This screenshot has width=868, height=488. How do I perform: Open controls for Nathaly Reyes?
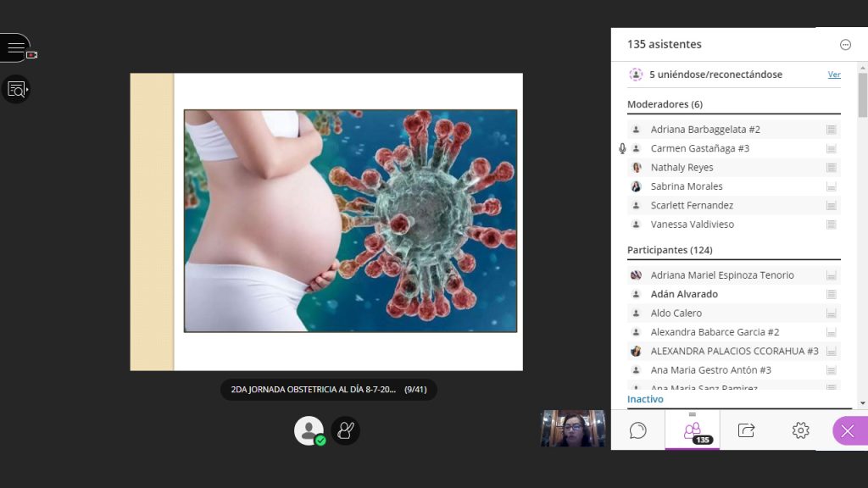[831, 168]
